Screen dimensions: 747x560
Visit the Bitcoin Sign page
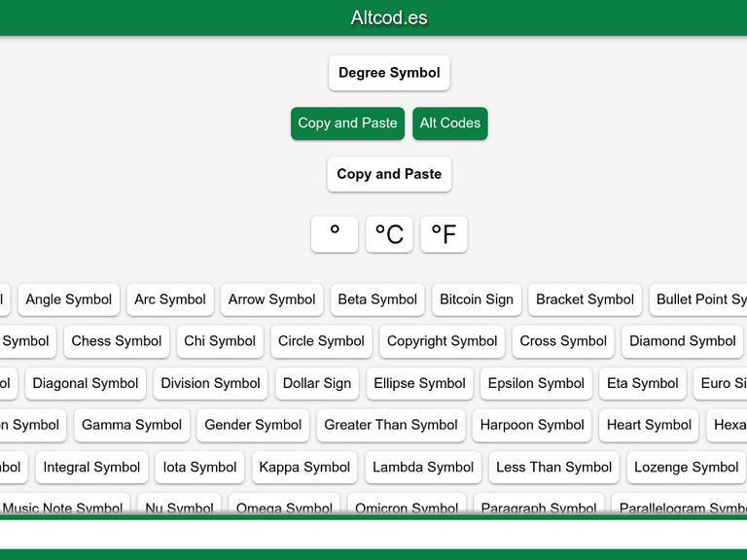pos(477,299)
